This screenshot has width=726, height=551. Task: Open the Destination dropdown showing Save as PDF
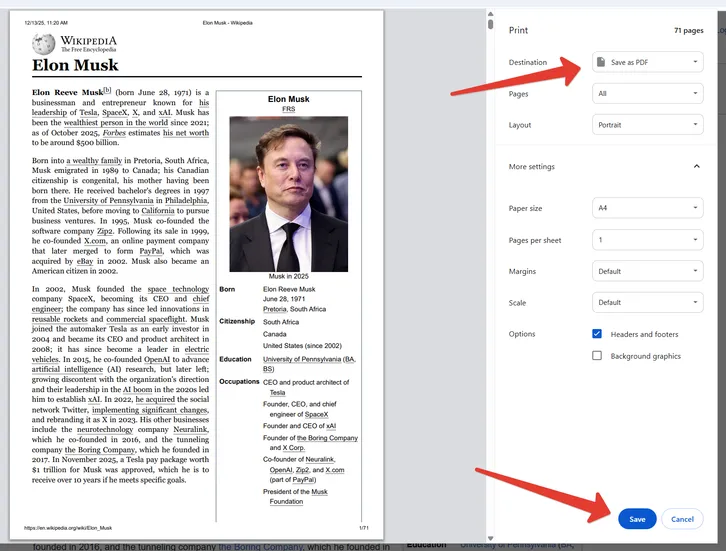[x=647, y=62]
